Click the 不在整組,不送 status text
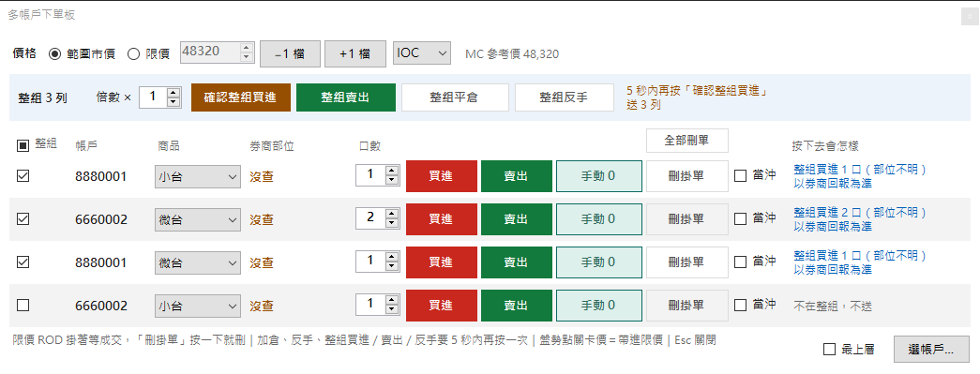This screenshot has width=980, height=374. pos(833,306)
